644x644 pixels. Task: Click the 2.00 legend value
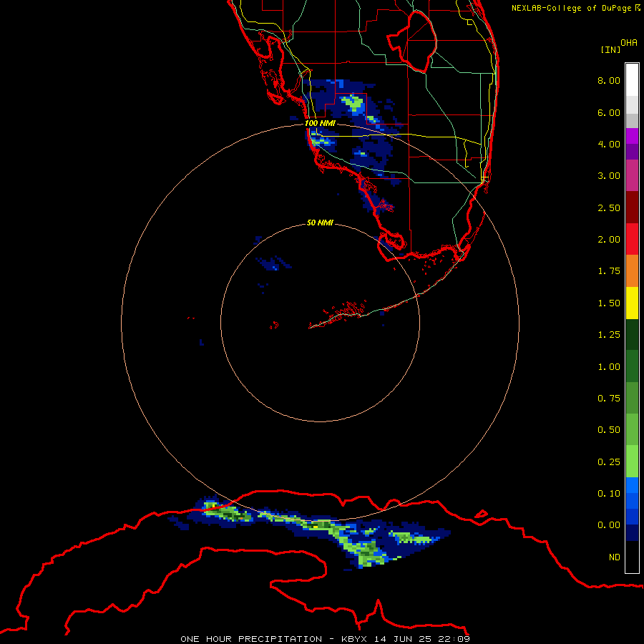coord(609,240)
